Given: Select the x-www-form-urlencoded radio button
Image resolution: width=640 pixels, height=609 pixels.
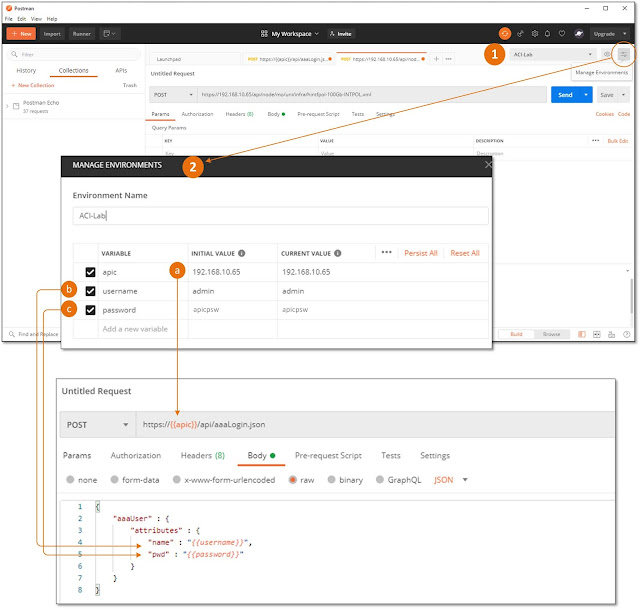Looking at the screenshot, I should coord(176,480).
